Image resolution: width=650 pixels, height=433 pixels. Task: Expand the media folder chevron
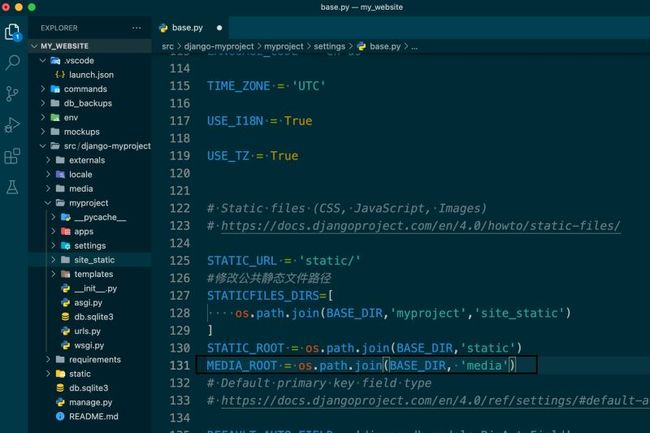(x=48, y=189)
